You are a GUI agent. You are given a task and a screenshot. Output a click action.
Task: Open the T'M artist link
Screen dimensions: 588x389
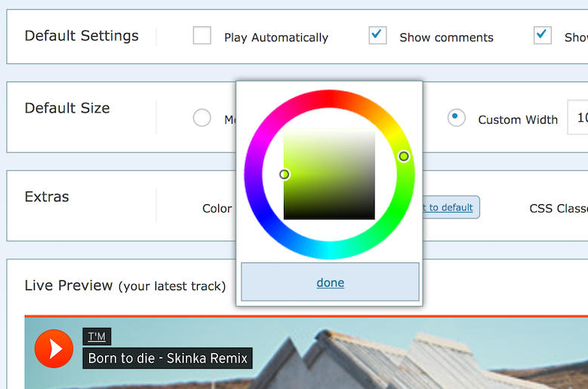97,336
